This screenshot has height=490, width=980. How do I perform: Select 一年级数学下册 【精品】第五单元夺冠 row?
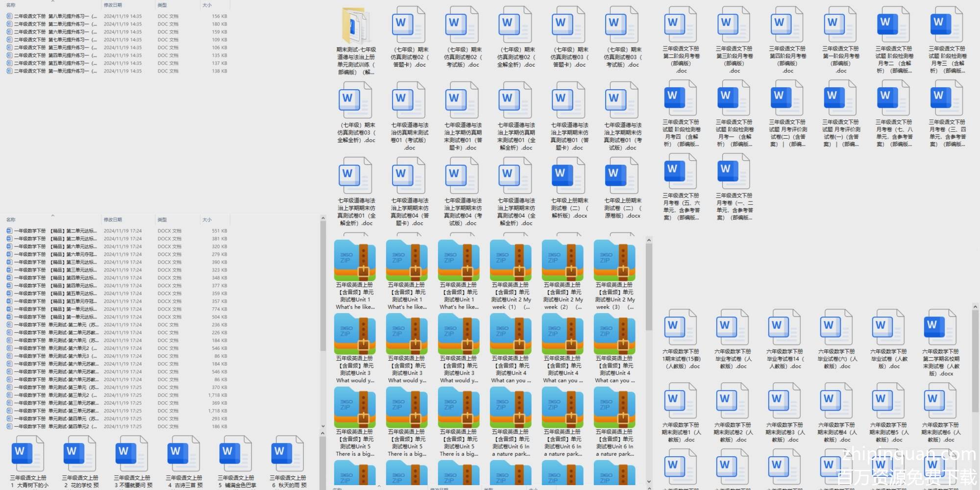click(x=54, y=301)
